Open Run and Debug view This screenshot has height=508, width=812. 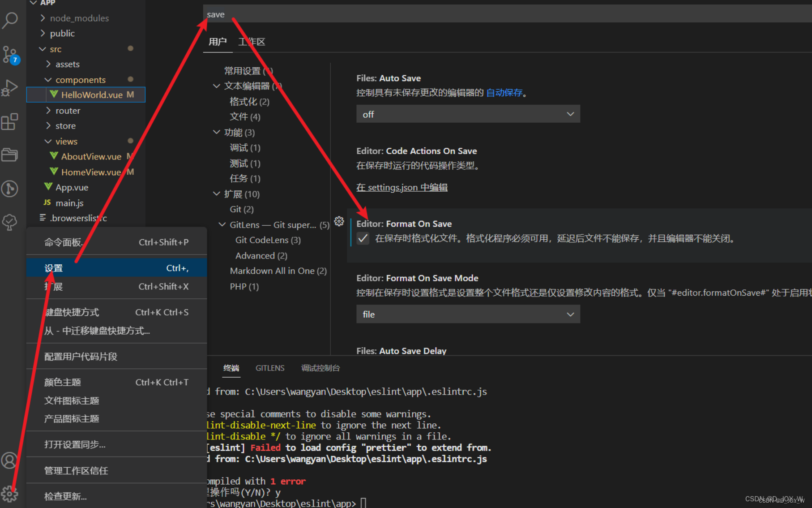tap(10, 88)
